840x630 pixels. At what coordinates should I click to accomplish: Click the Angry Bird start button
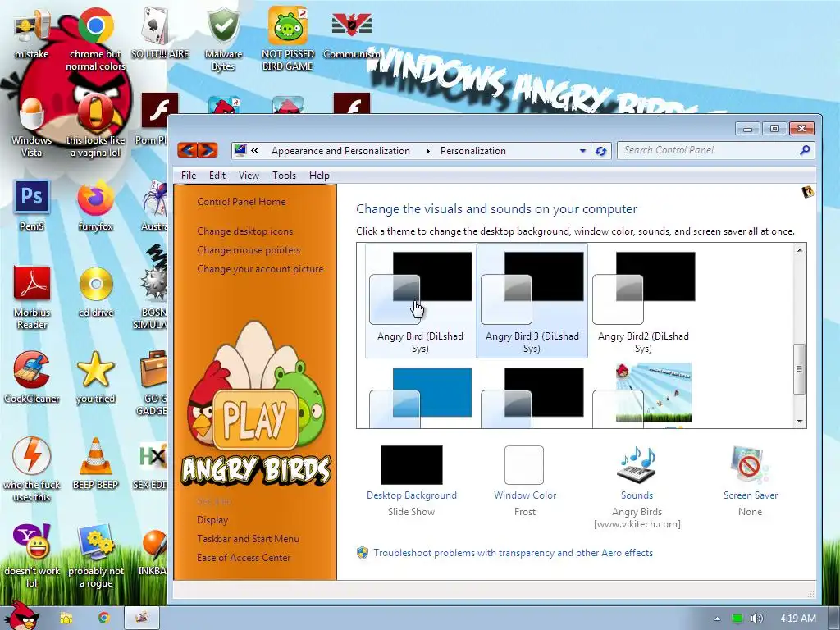click(21, 616)
